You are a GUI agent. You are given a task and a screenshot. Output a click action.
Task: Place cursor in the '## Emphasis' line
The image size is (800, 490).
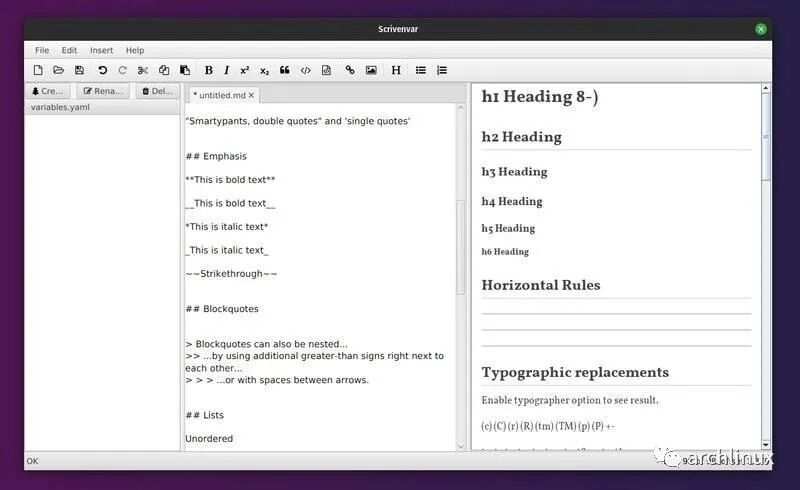pos(216,156)
